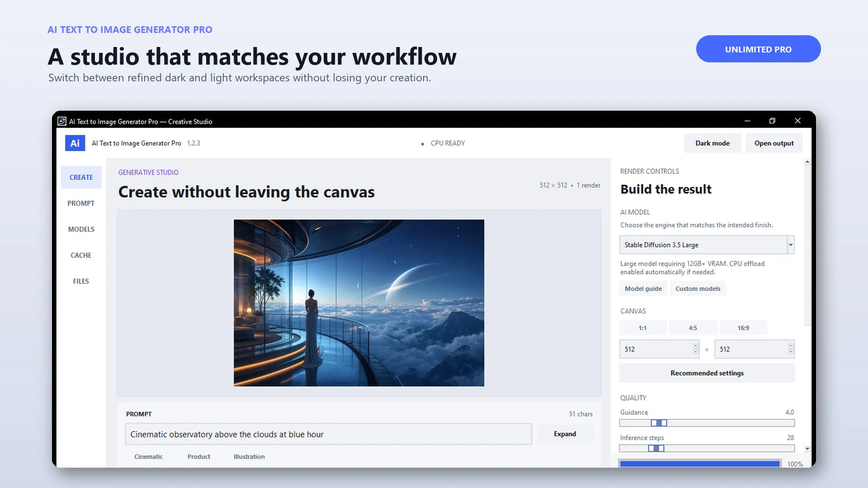868x488 pixels.
Task: Click the AI model dropdown arrow
Action: click(791, 245)
